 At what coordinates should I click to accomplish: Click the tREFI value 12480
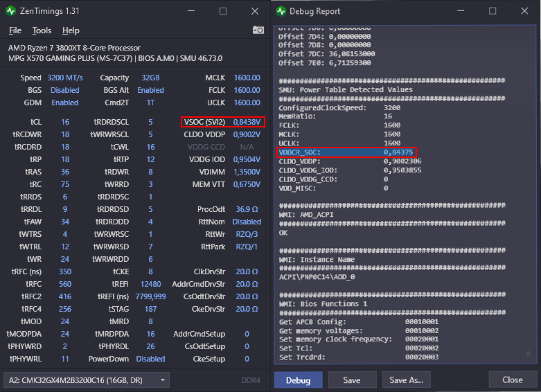tap(150, 285)
